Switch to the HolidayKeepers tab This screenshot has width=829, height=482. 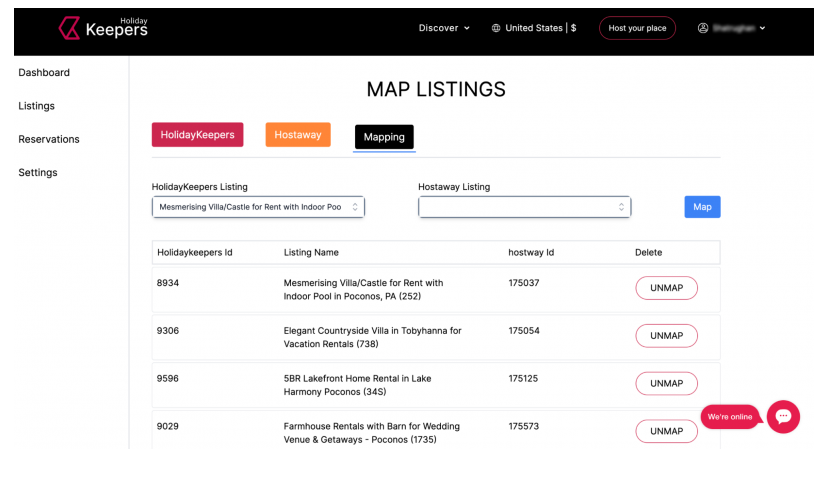(x=197, y=135)
